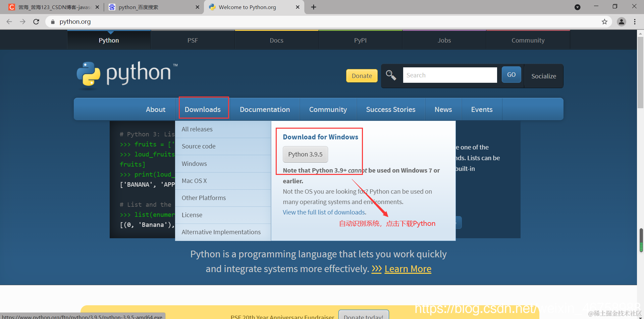The height and width of the screenshot is (319, 644).
Task: Reload the python.org page
Action: (36, 22)
